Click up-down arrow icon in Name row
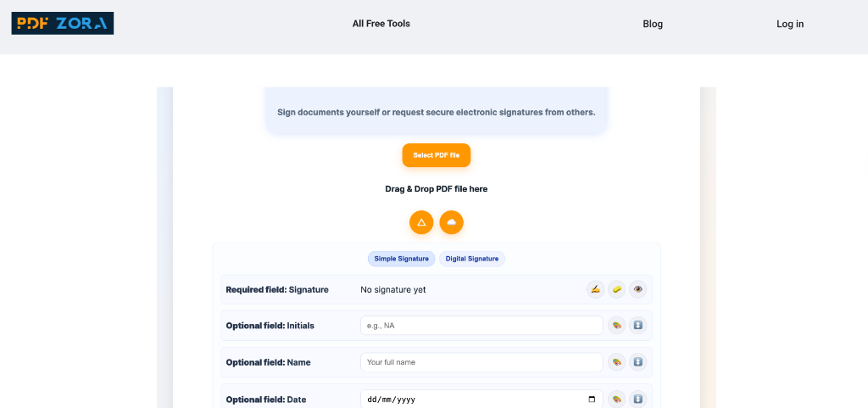The image size is (868, 408). tap(637, 362)
